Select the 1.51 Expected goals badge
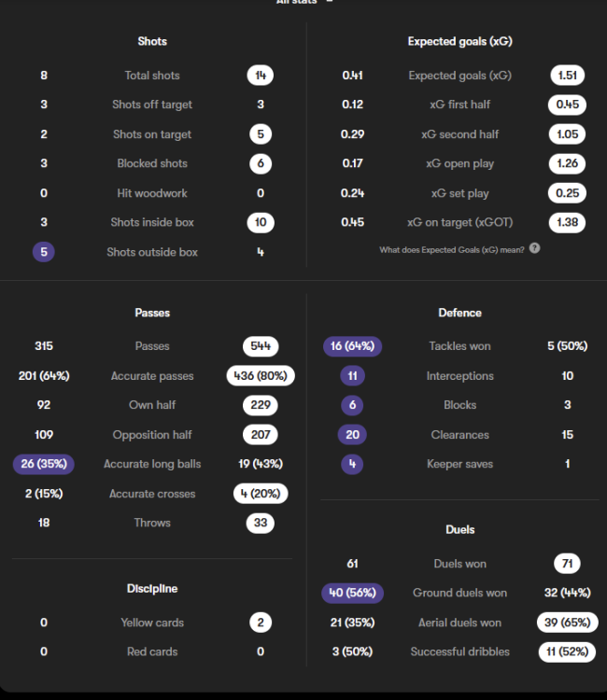607x700 pixels. pos(567,76)
